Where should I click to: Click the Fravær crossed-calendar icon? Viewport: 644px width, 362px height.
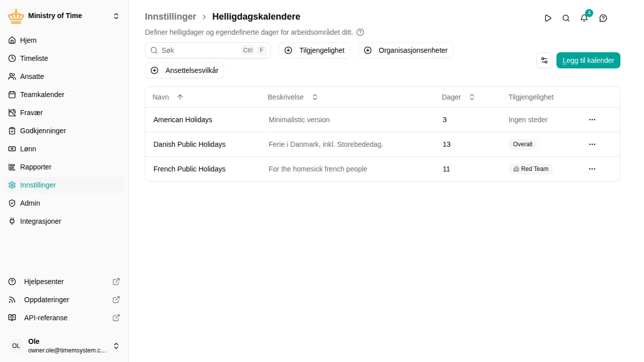[12, 113]
